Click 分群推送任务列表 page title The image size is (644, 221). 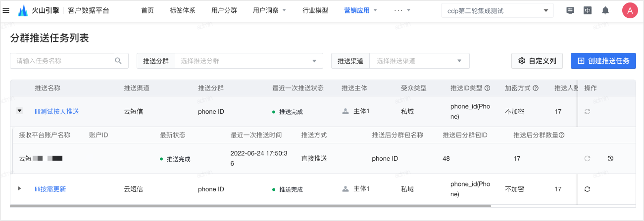click(50, 38)
